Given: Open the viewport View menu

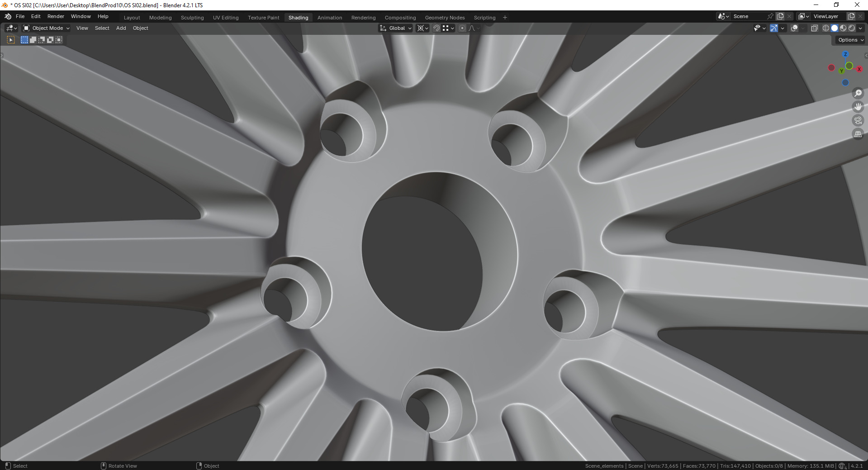Looking at the screenshot, I should [82, 28].
